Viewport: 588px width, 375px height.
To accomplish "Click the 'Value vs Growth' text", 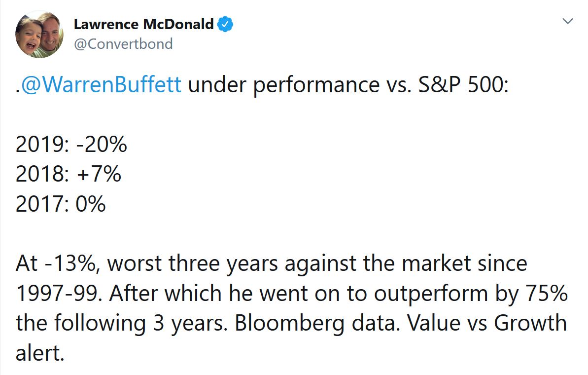I will [x=487, y=323].
